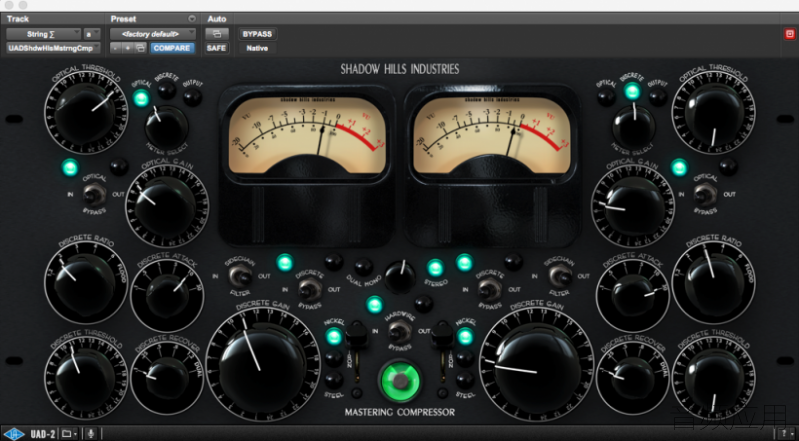Open the automation enable window icon
Screen dimensions: 799x441
(x=217, y=34)
